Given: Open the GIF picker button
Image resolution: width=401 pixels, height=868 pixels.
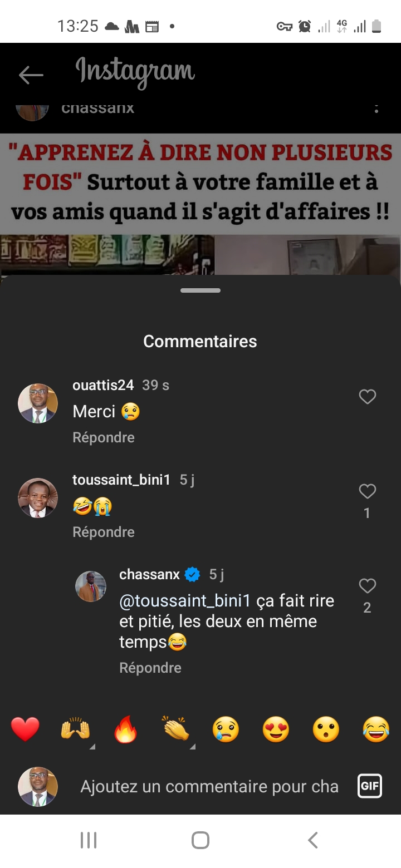Looking at the screenshot, I should 370,786.
